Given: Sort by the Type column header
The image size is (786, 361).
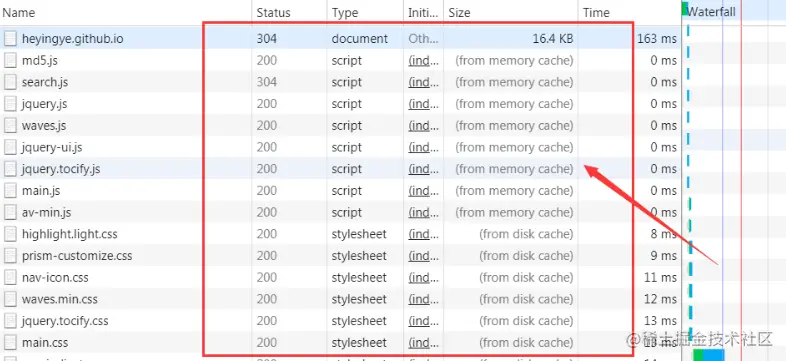Looking at the screenshot, I should (x=365, y=13).
